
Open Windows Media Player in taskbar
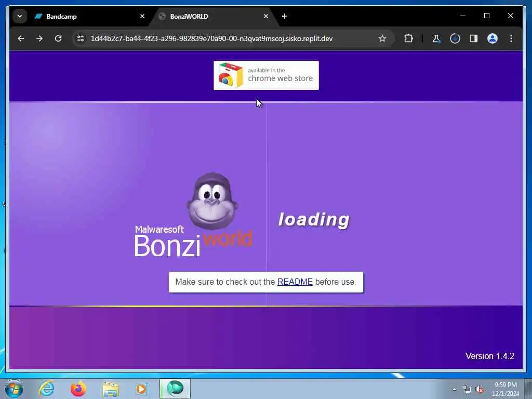[142, 389]
